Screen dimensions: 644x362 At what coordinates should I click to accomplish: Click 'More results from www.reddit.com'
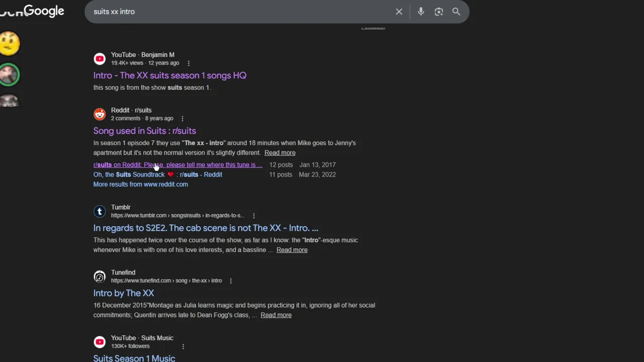pyautogui.click(x=140, y=185)
